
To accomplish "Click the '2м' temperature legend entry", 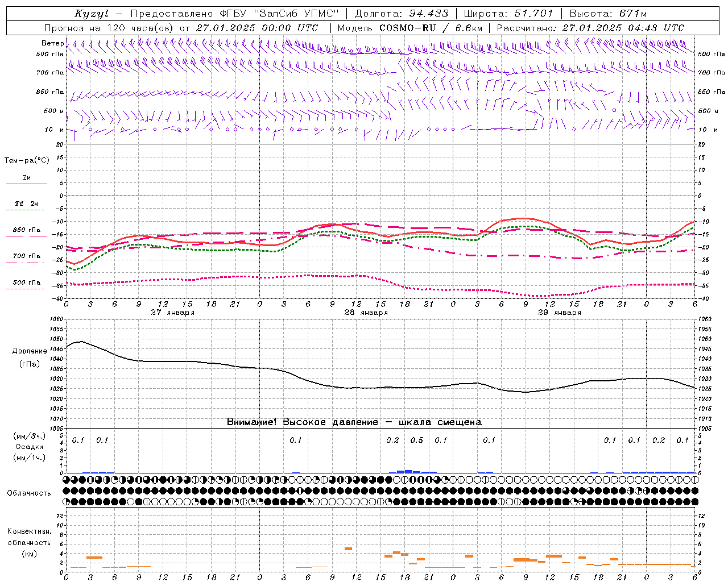I will coord(27,178).
